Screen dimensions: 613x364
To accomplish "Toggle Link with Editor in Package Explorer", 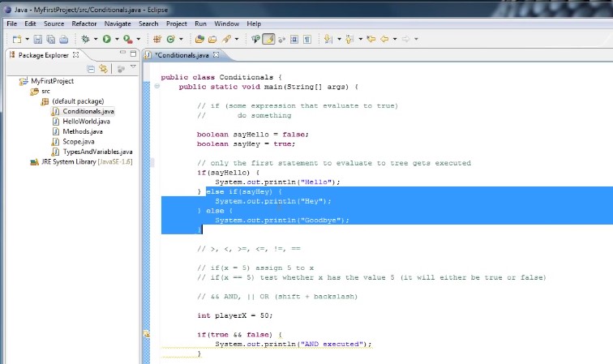I will coord(103,69).
